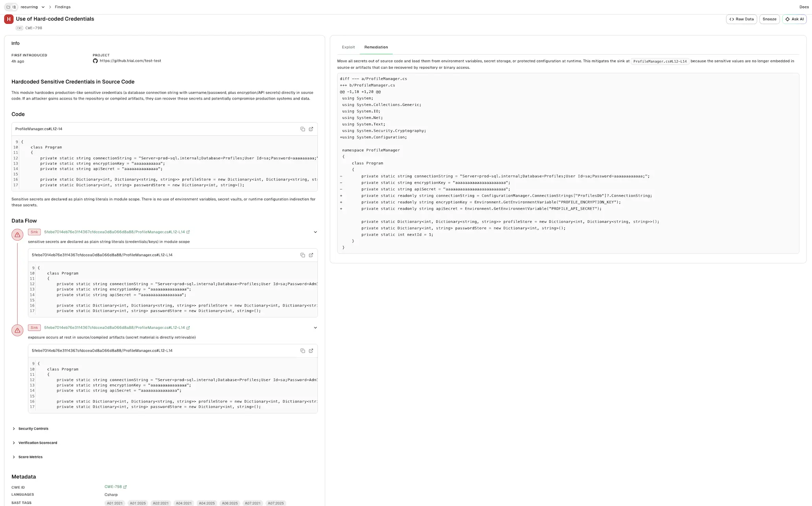Click the CWE-798 text under the title

(x=34, y=28)
